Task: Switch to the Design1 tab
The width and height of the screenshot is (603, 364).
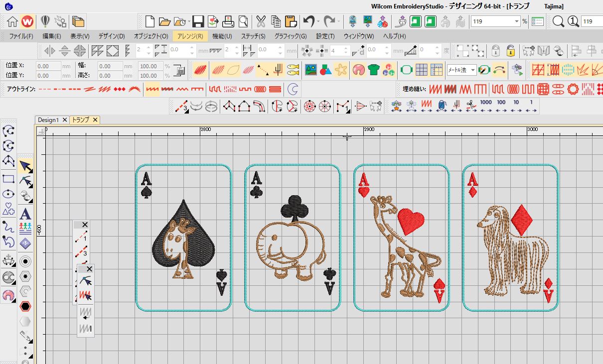Action: tap(48, 120)
